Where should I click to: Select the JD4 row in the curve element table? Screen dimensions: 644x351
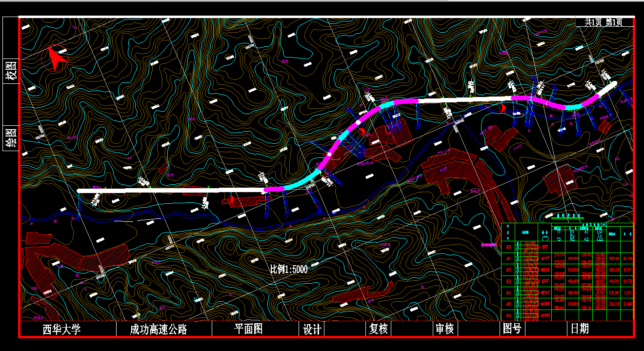[507, 292]
